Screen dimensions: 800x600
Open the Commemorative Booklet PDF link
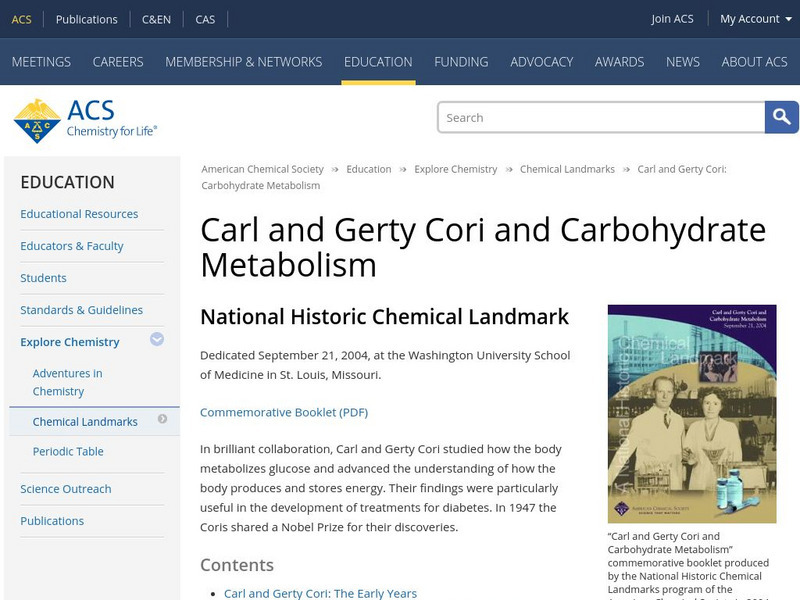[x=284, y=411]
